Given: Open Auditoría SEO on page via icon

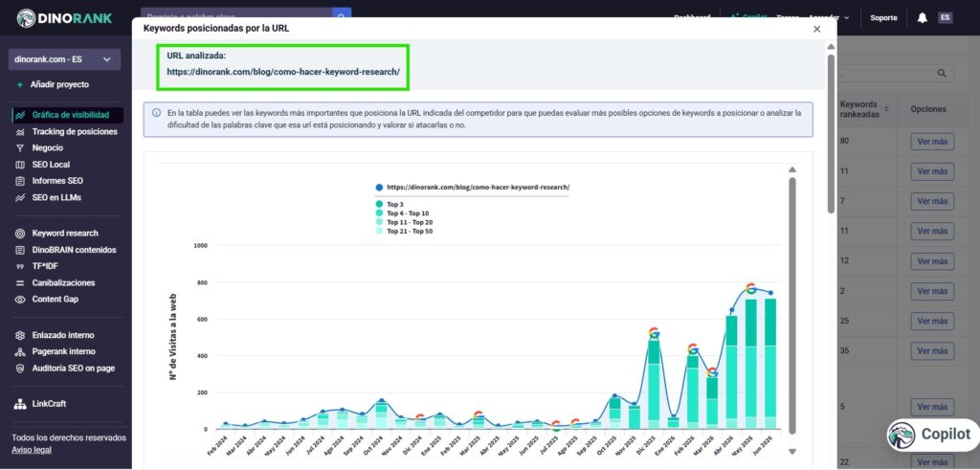Looking at the screenshot, I should (20, 369).
